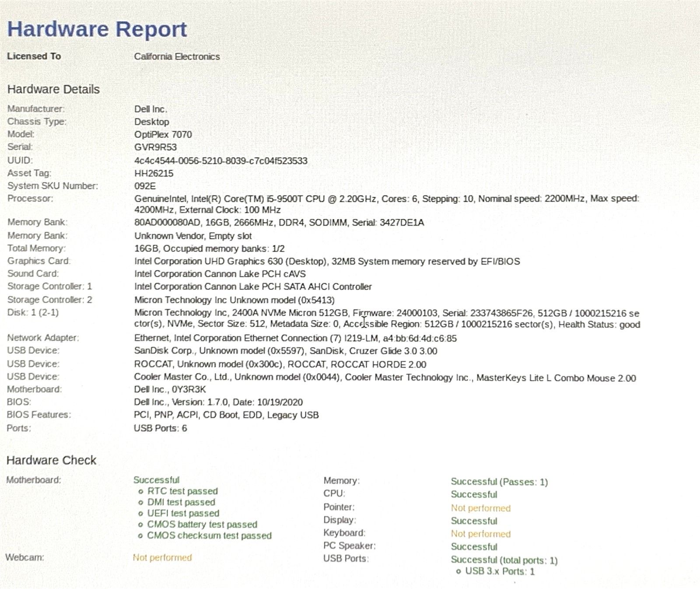700x589 pixels.
Task: Select the UEFI test passed item
Action: (x=183, y=513)
